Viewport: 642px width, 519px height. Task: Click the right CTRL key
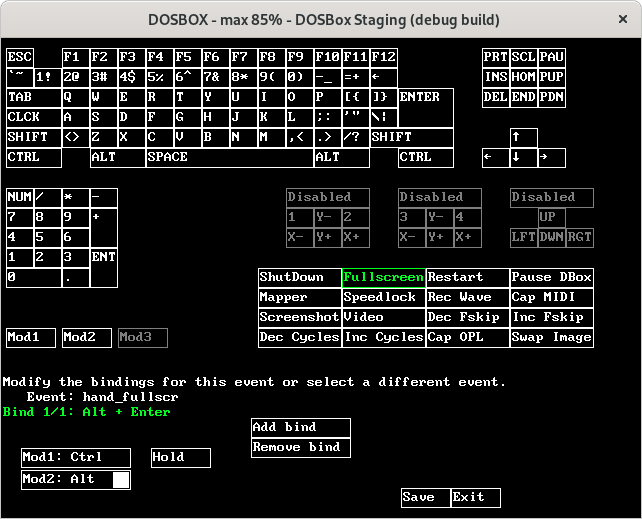coord(426,158)
